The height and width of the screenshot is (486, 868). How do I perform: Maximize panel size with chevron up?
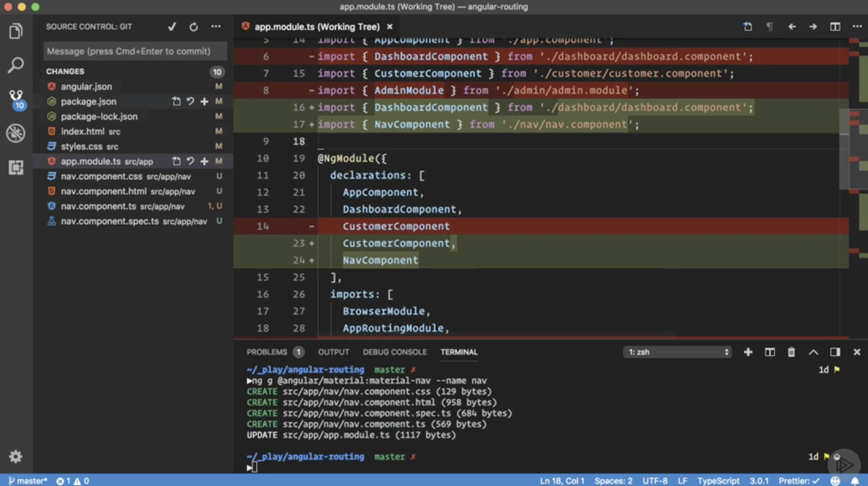(x=813, y=352)
